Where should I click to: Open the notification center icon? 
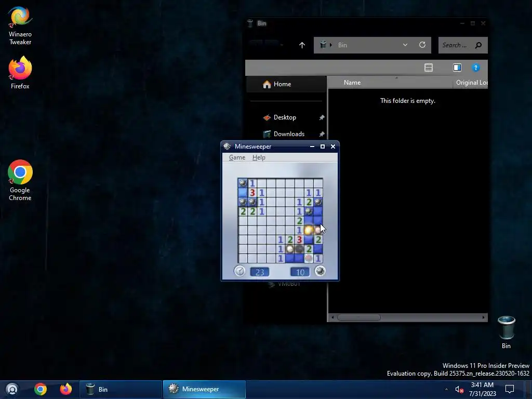click(510, 389)
